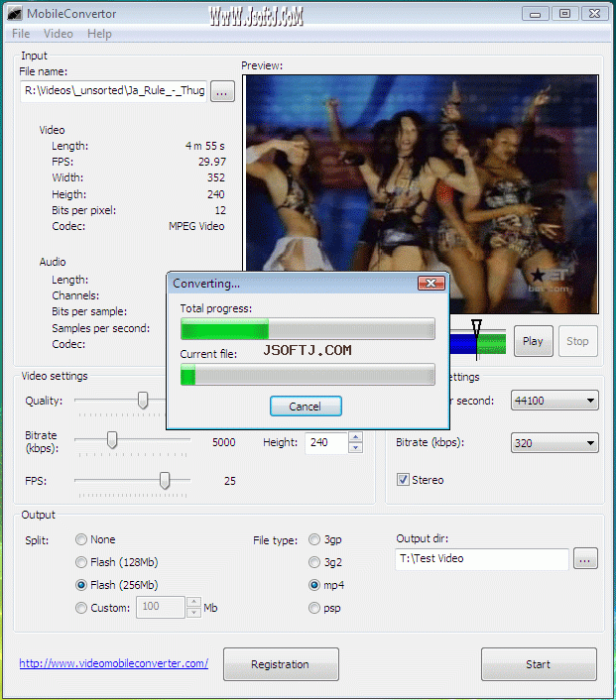Click the preview timeline position marker

(476, 328)
